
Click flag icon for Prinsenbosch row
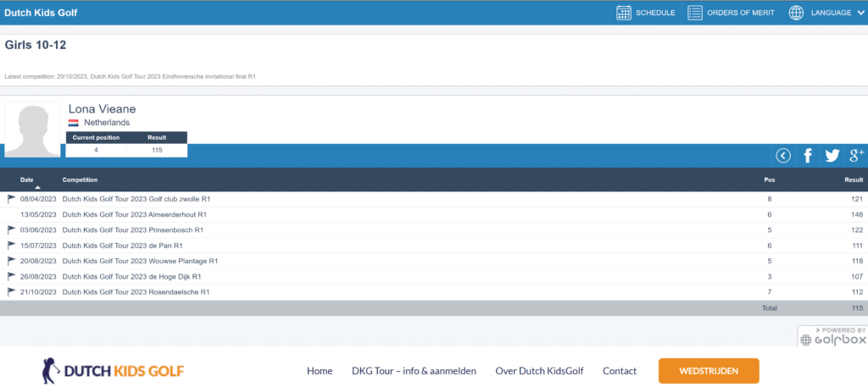pyautogui.click(x=12, y=229)
